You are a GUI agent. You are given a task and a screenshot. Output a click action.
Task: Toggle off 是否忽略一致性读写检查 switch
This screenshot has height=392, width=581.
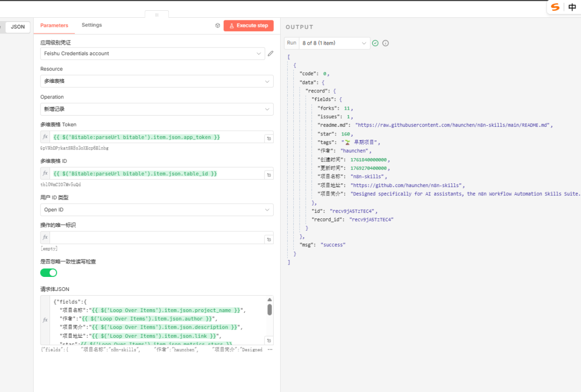49,273
